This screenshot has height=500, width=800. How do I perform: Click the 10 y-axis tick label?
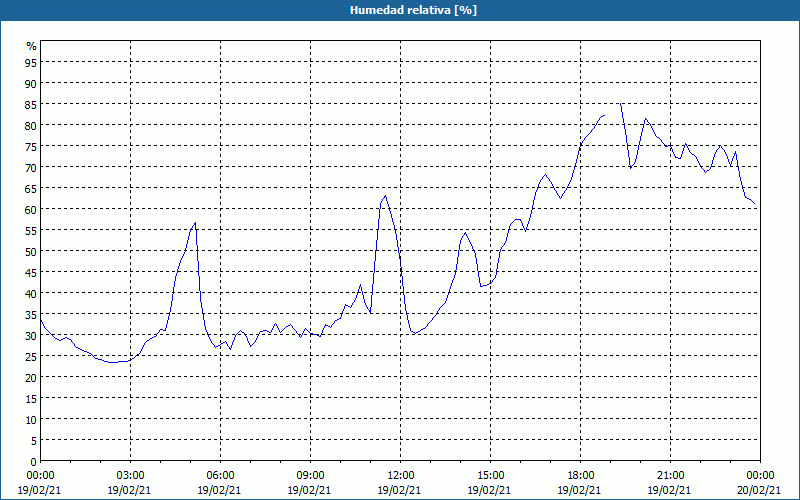[32, 419]
